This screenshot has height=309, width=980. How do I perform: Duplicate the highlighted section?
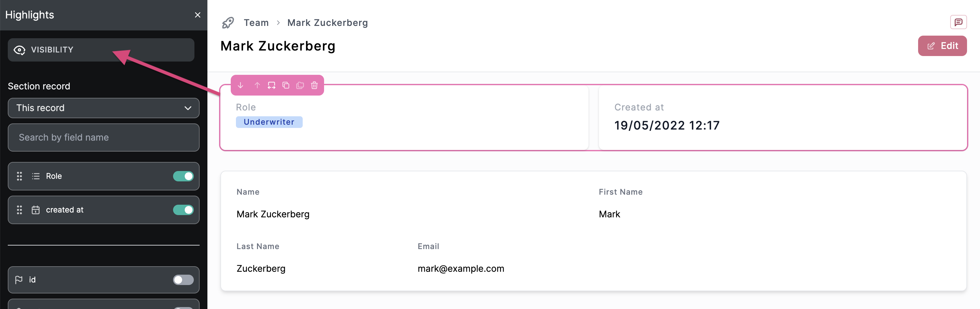[286, 85]
